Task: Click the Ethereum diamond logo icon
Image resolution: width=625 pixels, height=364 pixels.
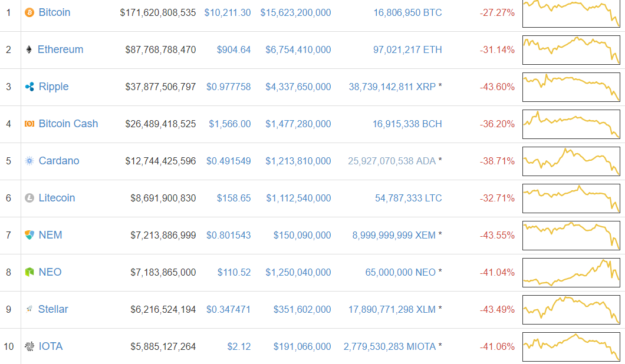Action: [x=29, y=49]
